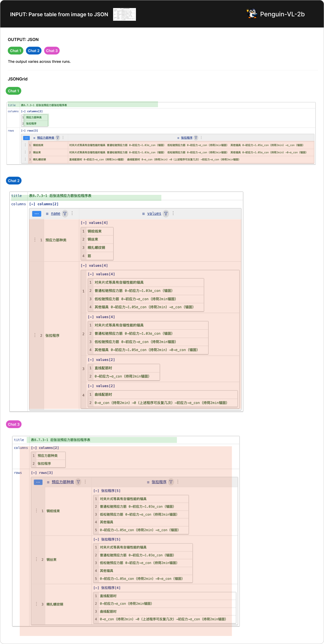324x644 pixels.
Task: Click filter icon beside values column in Chat 2
Action: tap(166, 214)
